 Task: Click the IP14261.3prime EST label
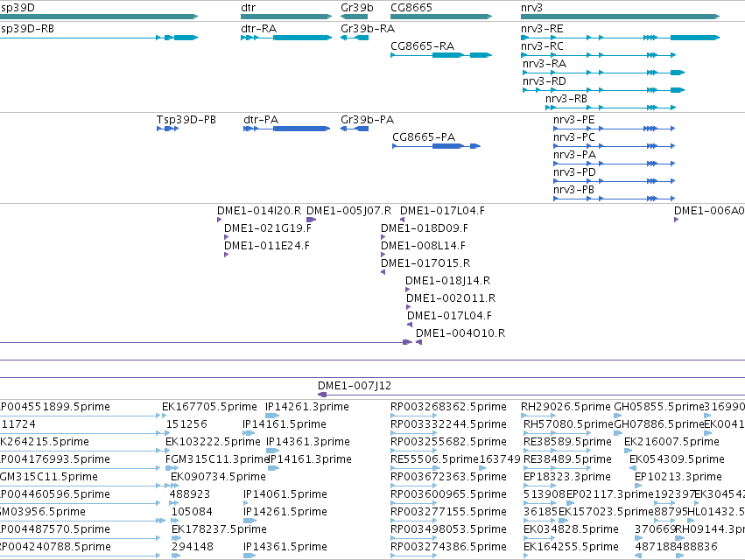coord(307,407)
